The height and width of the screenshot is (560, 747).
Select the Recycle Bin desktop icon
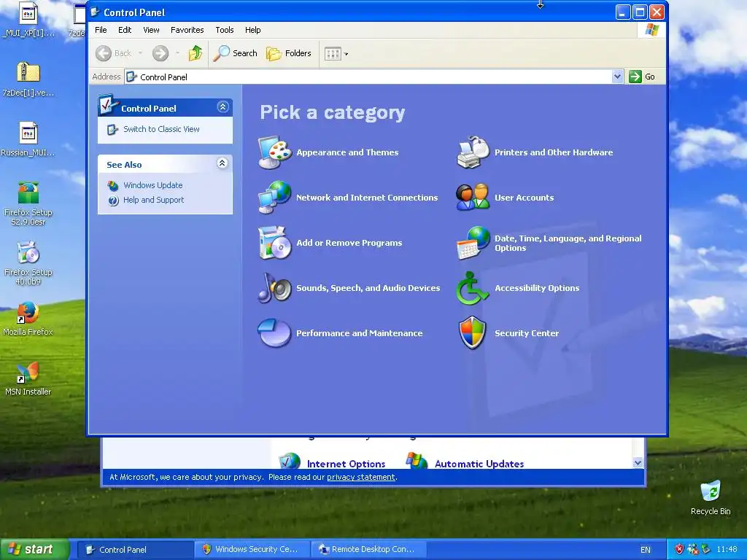tap(711, 498)
